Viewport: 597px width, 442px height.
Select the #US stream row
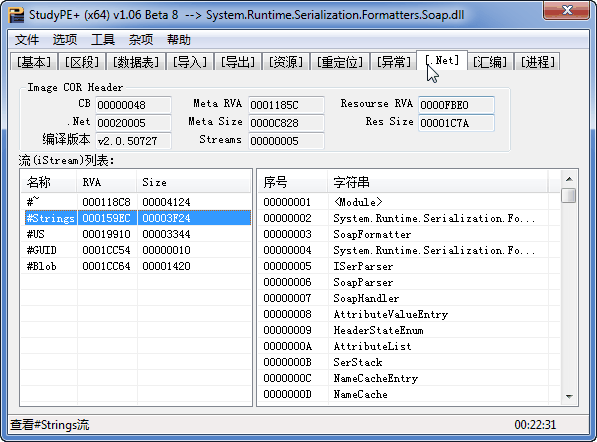136,234
